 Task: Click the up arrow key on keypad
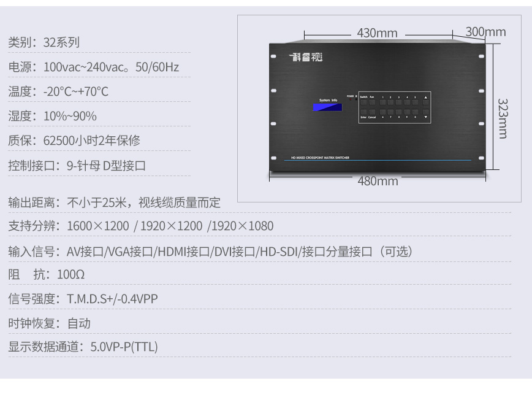(425, 102)
